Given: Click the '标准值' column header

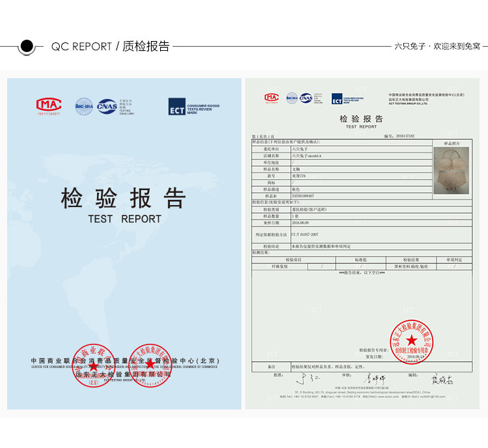Looking at the screenshot, I should tap(360, 260).
